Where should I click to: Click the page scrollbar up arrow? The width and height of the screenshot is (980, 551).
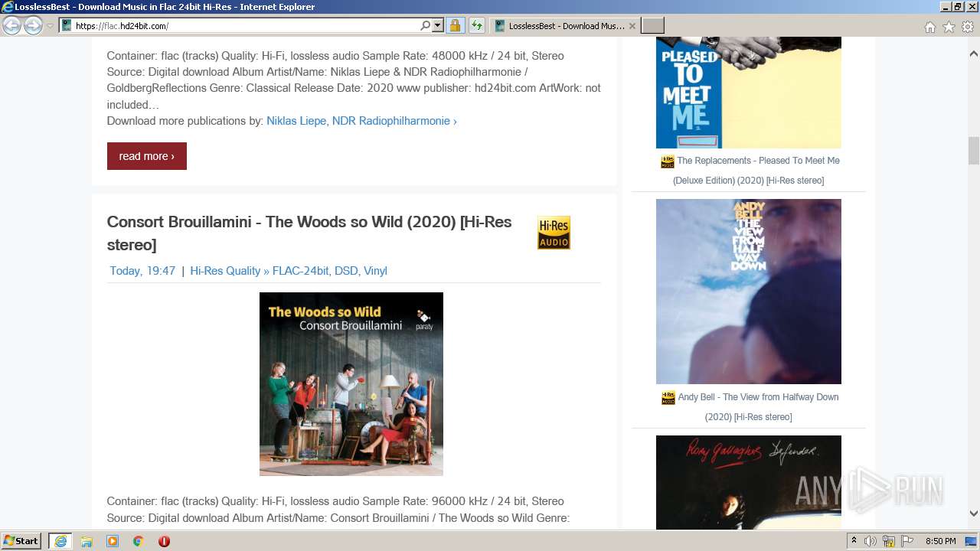tap(974, 54)
